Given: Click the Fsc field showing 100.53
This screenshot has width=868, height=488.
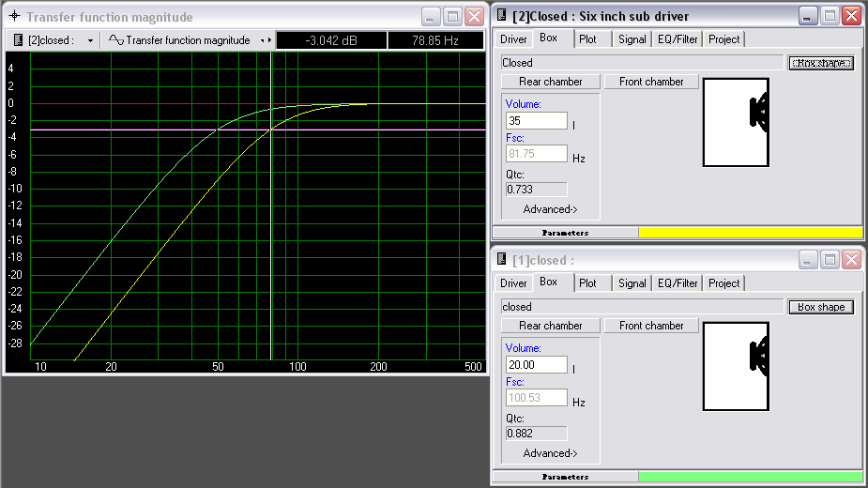Looking at the screenshot, I should tap(537, 397).
